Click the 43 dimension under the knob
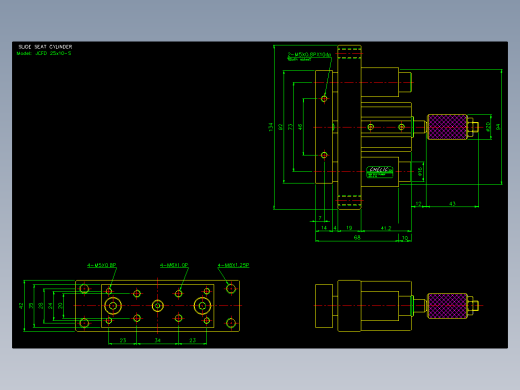This screenshot has width=520, height=390. click(452, 204)
